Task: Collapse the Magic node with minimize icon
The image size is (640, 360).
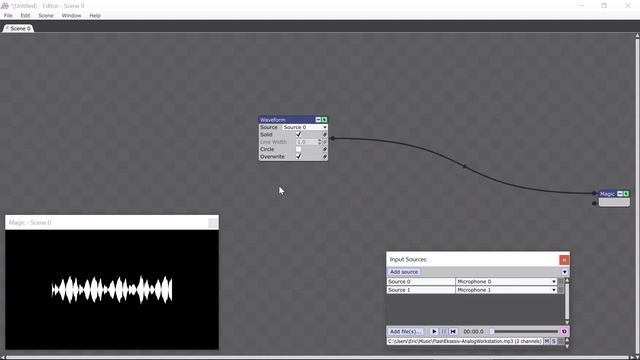Action: click(620, 193)
